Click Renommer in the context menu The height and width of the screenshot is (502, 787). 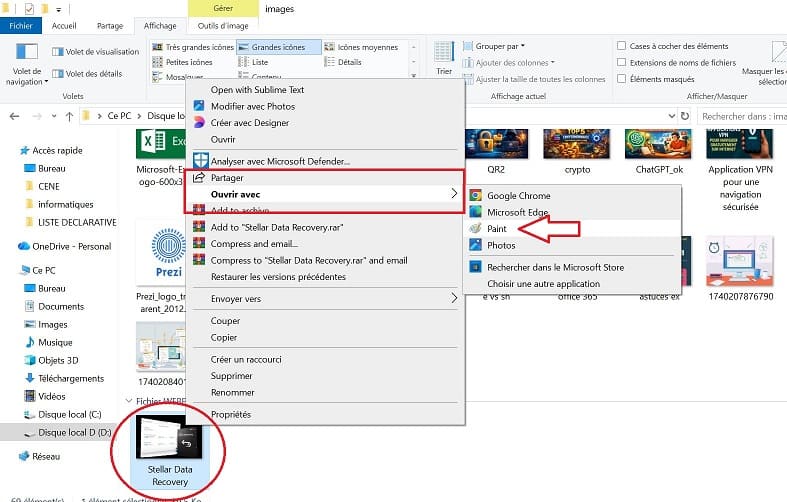click(232, 393)
